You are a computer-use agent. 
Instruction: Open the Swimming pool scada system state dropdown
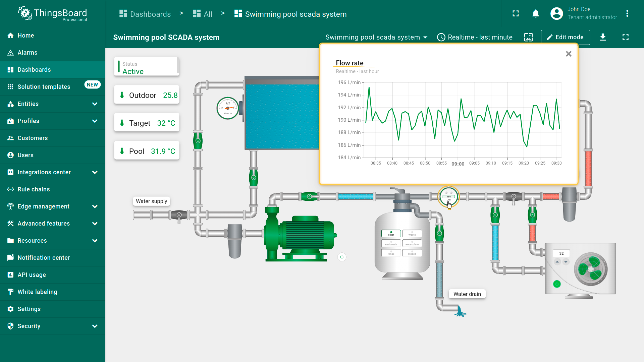pyautogui.click(x=376, y=37)
